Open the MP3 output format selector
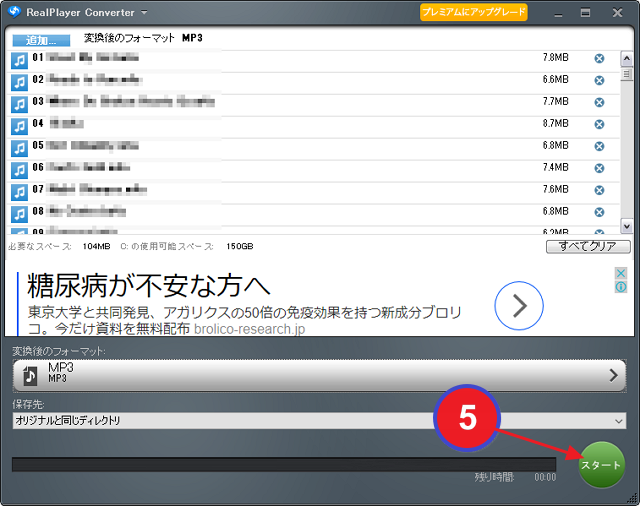The image size is (640, 506). coord(319,375)
